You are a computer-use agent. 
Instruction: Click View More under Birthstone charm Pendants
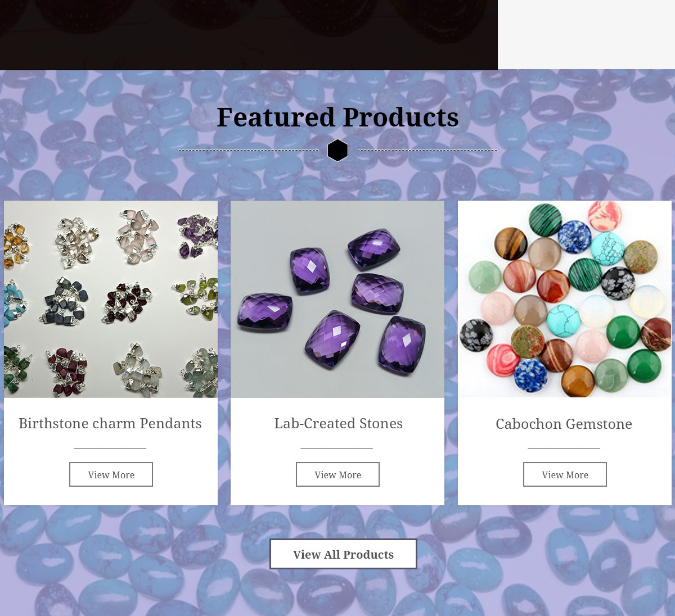(111, 474)
